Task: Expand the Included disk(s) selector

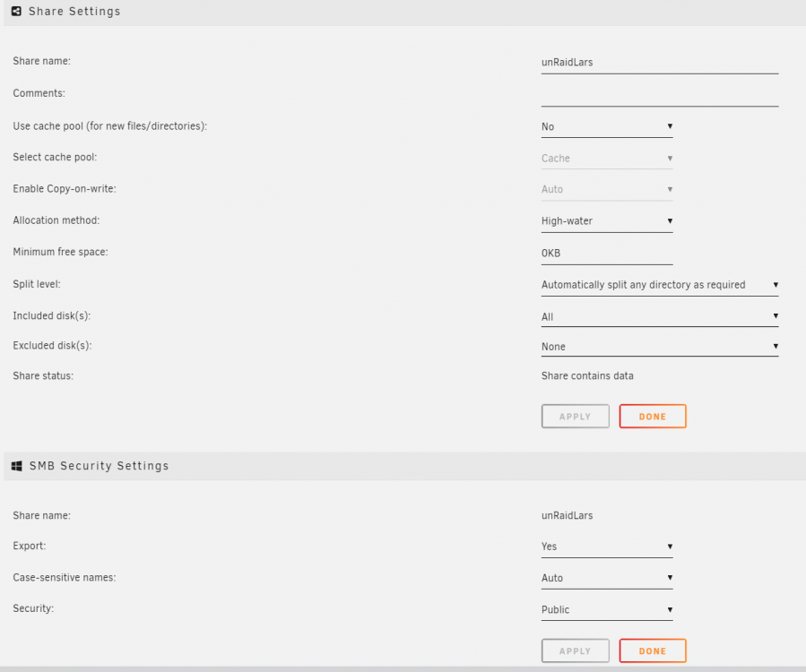Action: (x=660, y=316)
